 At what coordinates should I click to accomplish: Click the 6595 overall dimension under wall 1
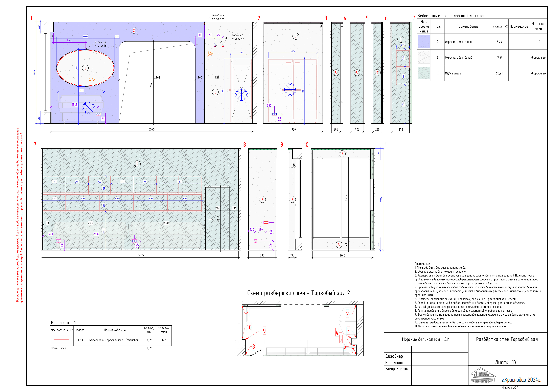pos(152,129)
